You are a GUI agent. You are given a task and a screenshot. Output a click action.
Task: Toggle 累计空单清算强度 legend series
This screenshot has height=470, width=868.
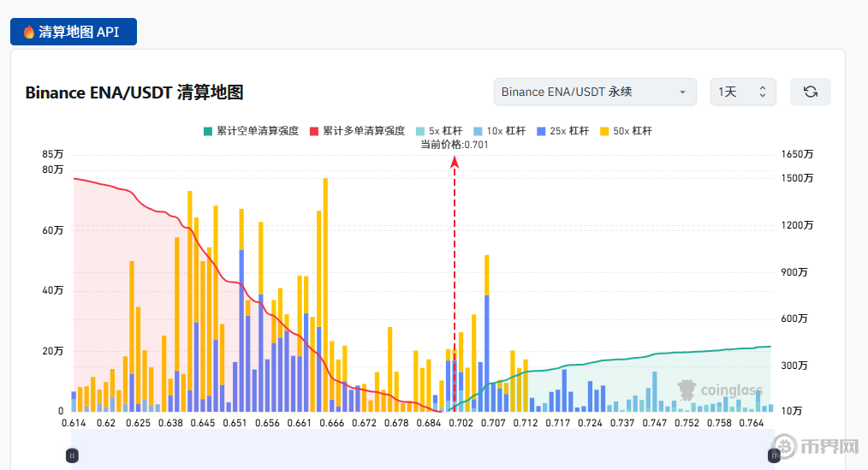pyautogui.click(x=251, y=131)
